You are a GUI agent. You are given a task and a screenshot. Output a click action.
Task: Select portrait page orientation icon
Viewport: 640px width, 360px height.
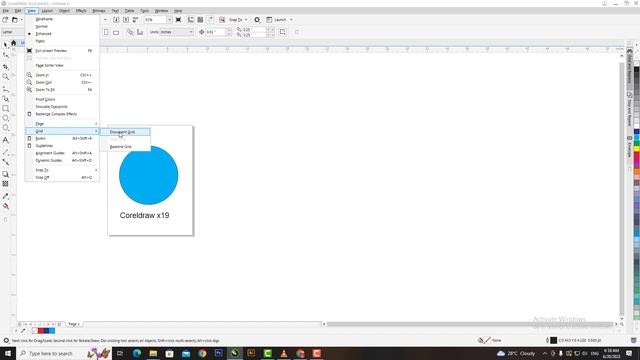pos(107,32)
